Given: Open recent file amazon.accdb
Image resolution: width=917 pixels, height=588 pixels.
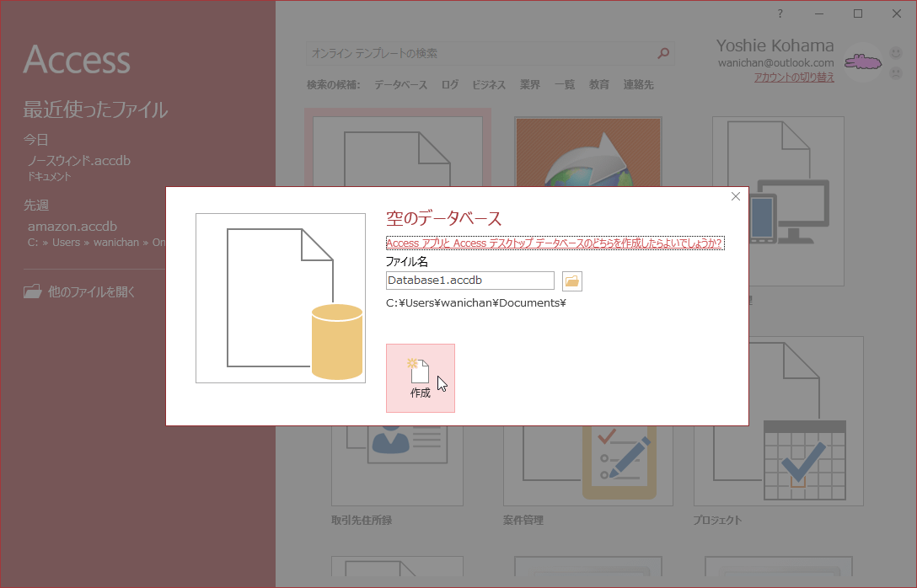Looking at the screenshot, I should pos(96,233).
